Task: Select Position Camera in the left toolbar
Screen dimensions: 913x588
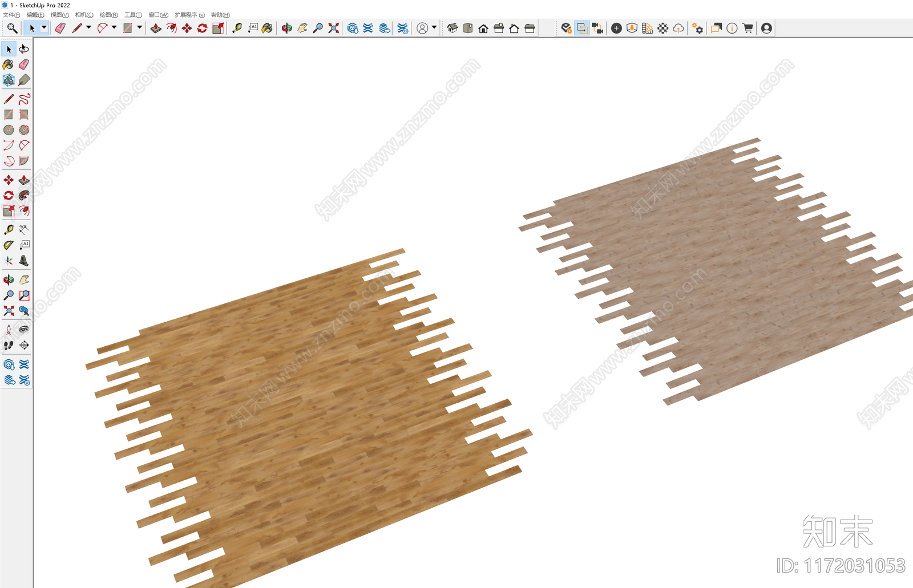Action: tap(9, 330)
